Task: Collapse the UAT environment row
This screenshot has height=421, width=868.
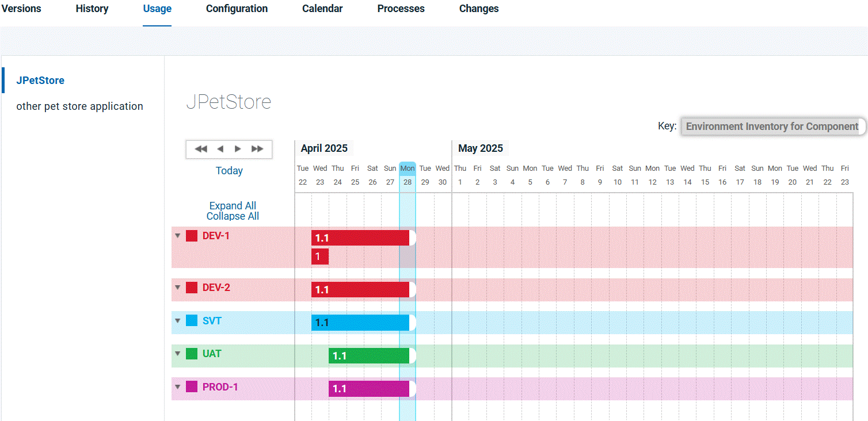Action: (178, 354)
